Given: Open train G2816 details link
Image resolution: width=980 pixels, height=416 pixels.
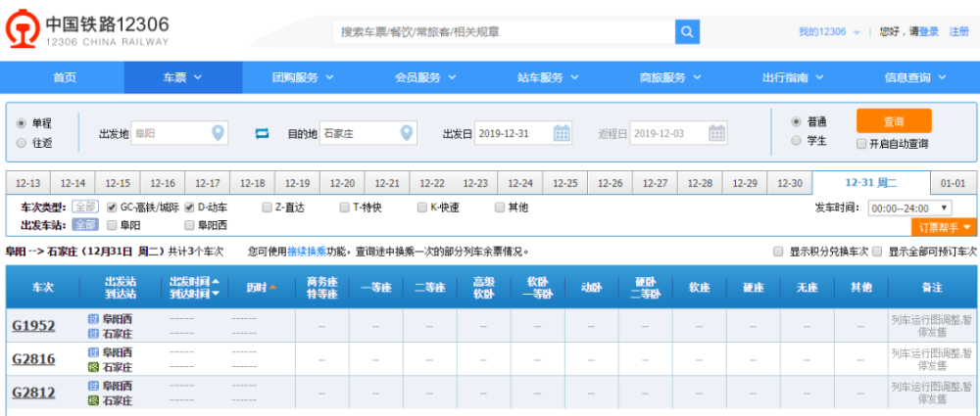Looking at the screenshot, I should [33, 359].
